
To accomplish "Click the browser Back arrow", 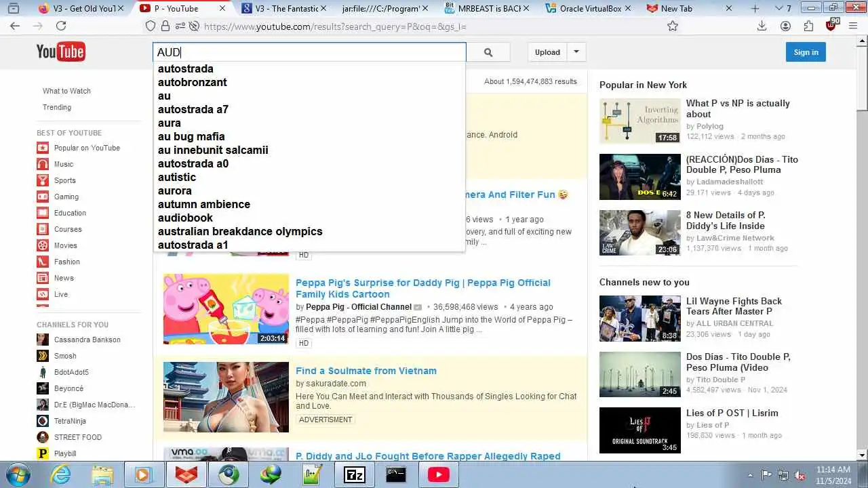I will point(15,26).
